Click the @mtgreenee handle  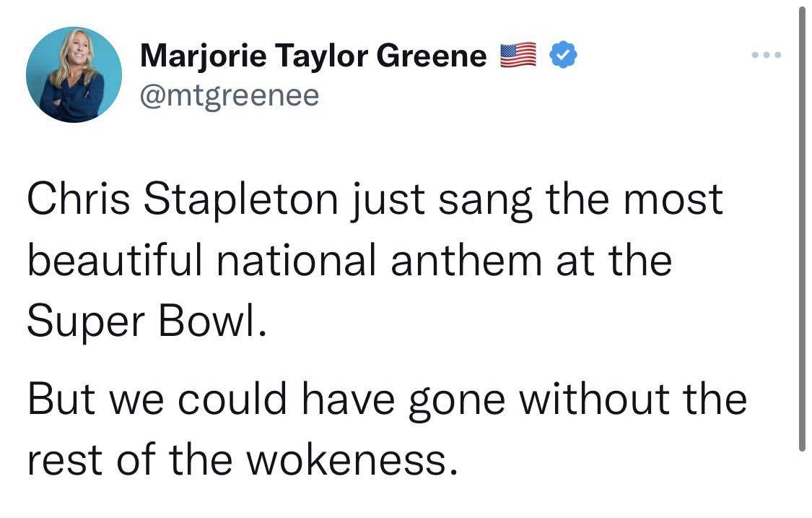point(230,95)
